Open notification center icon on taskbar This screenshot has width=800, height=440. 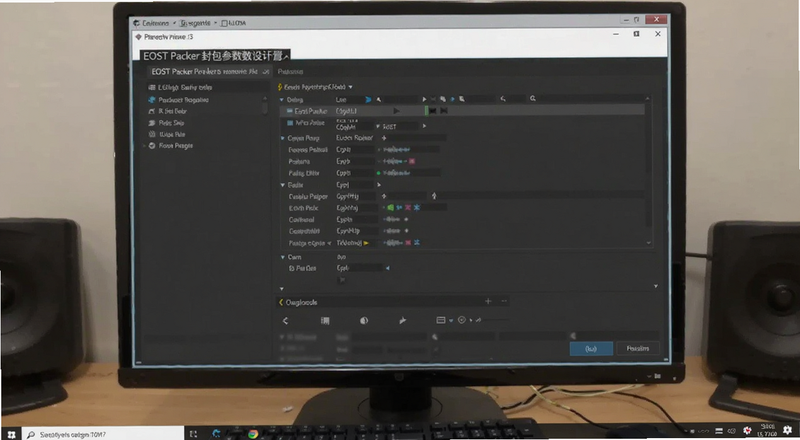786,430
